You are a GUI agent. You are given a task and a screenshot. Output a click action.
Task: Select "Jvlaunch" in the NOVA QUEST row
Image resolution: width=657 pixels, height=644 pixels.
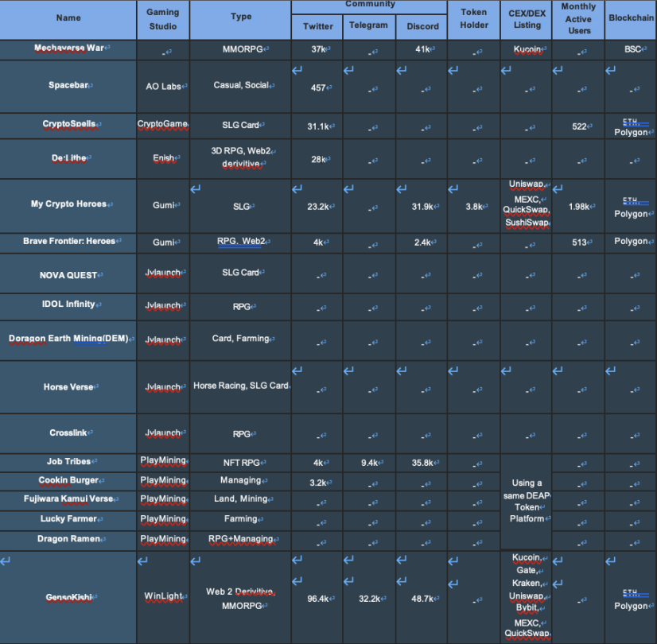pyautogui.click(x=162, y=273)
